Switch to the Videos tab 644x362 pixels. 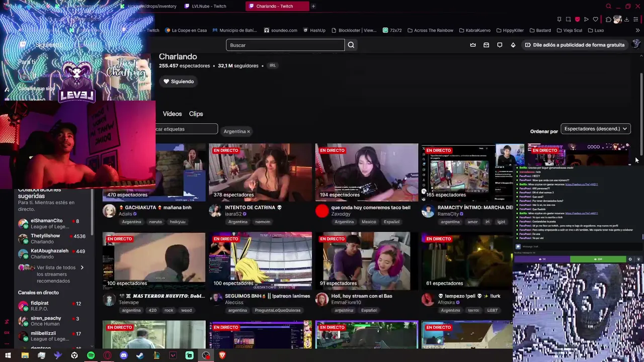[x=172, y=114]
